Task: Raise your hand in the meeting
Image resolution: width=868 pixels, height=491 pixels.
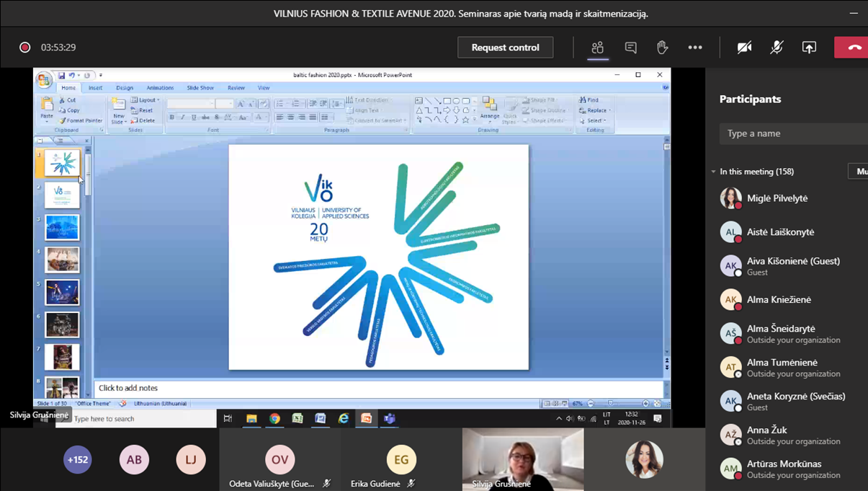Action: [662, 48]
